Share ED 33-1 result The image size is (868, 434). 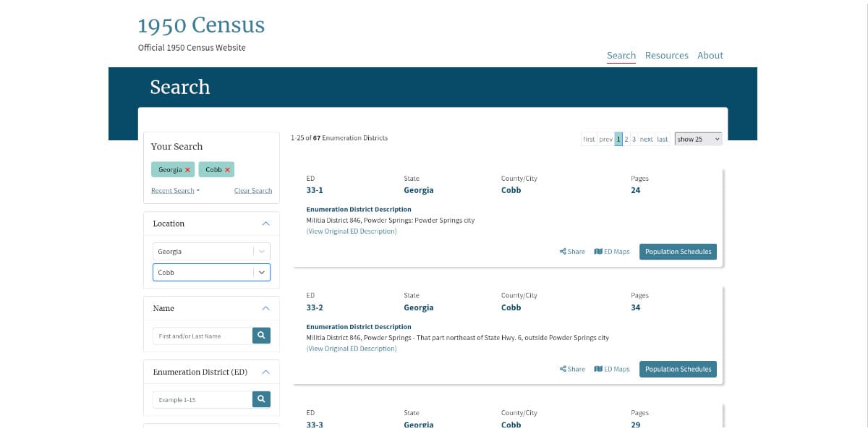point(572,252)
